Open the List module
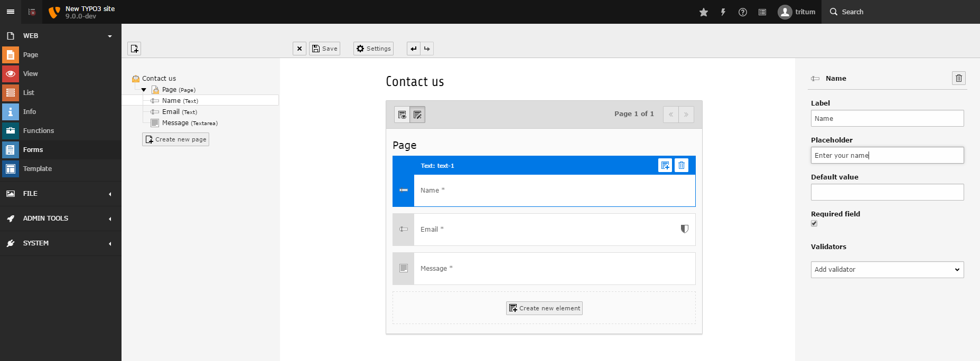 tap(29, 93)
